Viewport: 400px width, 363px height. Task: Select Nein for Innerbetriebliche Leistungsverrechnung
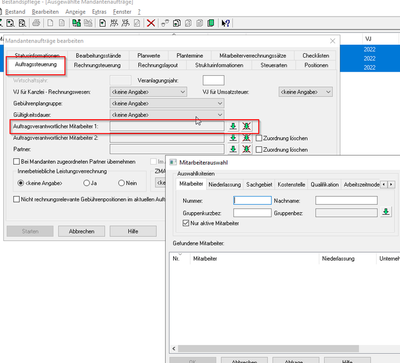[x=121, y=183]
